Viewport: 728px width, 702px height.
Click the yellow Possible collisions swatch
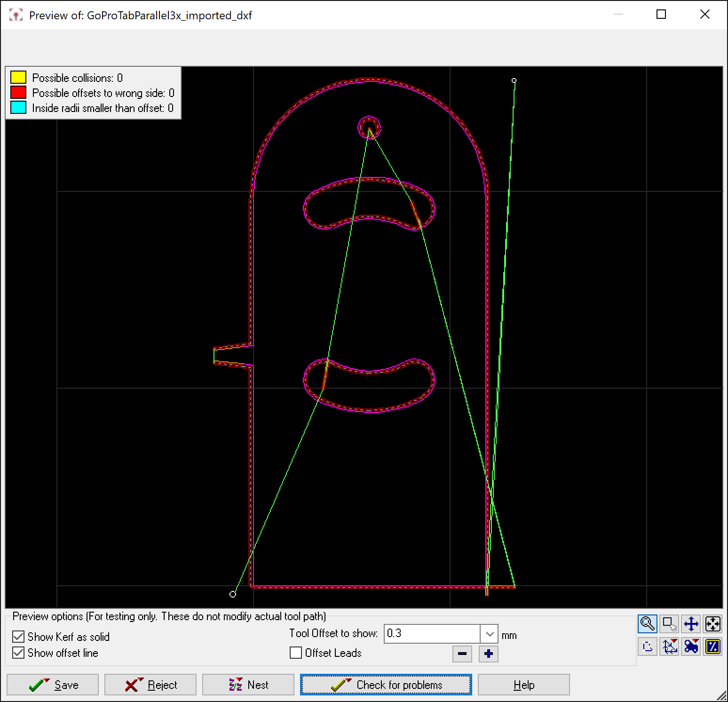click(18, 78)
